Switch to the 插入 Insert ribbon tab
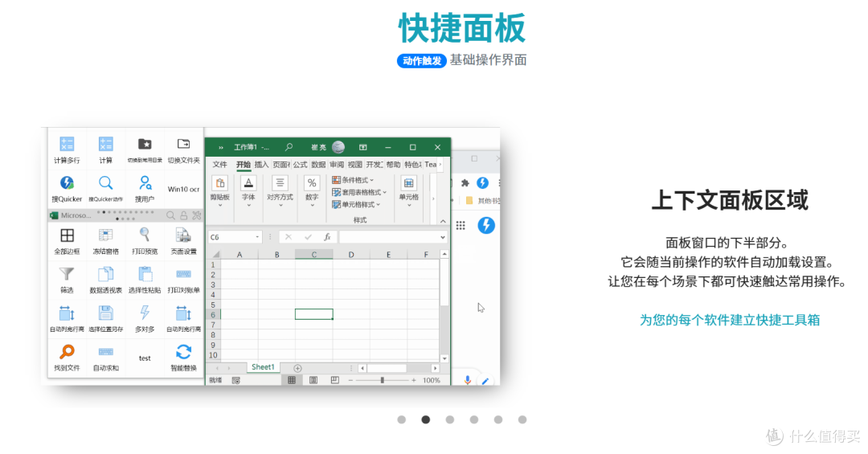The image size is (868, 454). pyautogui.click(x=261, y=165)
